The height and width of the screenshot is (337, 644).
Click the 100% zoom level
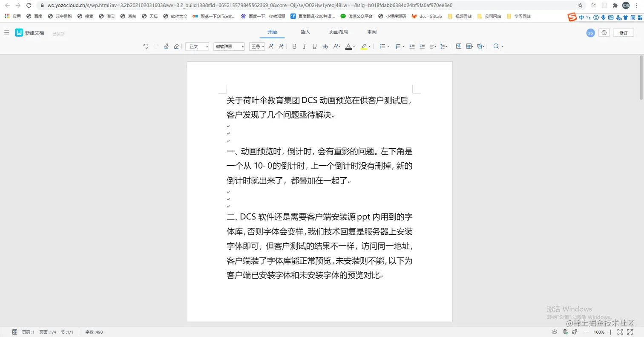pyautogui.click(x=599, y=332)
